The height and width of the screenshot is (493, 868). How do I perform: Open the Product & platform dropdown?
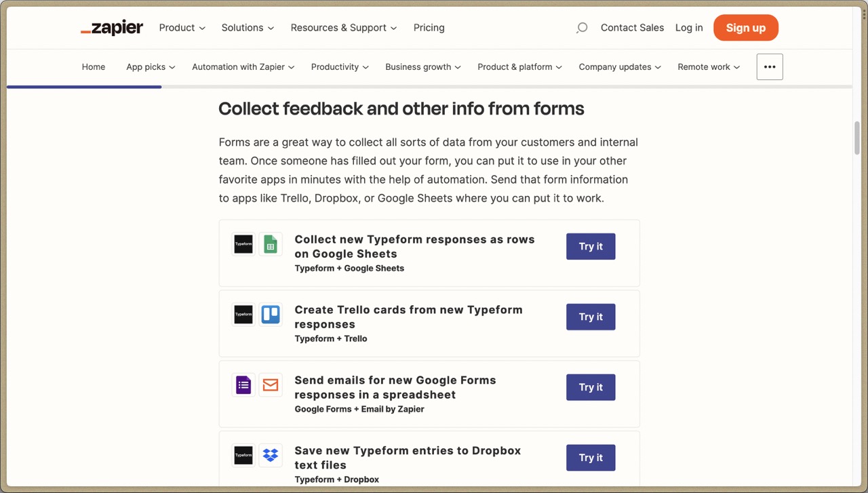click(519, 67)
